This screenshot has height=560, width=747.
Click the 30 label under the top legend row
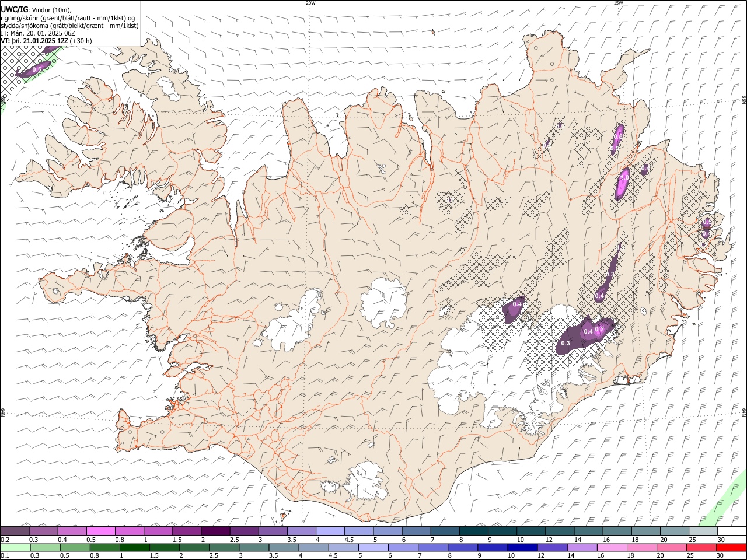click(721, 540)
